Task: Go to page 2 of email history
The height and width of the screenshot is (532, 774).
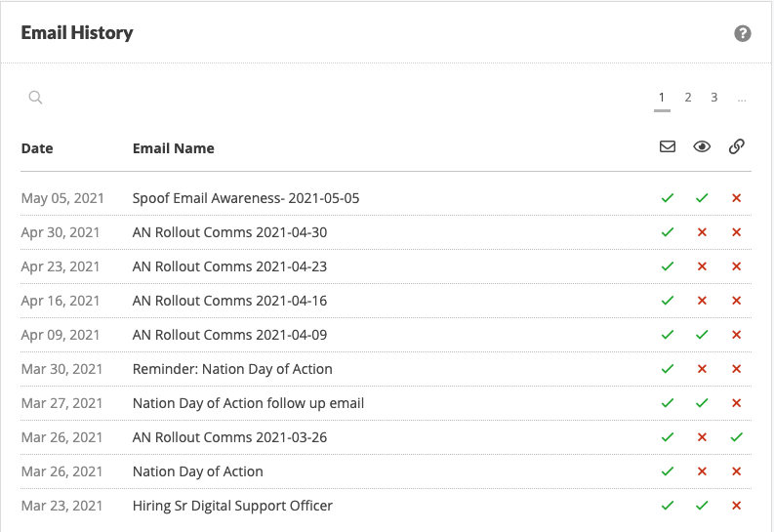Action: (x=688, y=98)
